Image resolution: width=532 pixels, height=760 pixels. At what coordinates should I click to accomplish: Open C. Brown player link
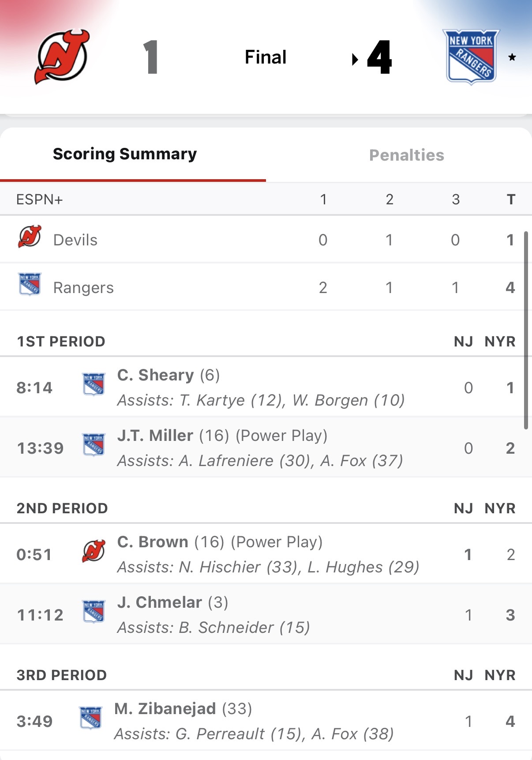153,542
